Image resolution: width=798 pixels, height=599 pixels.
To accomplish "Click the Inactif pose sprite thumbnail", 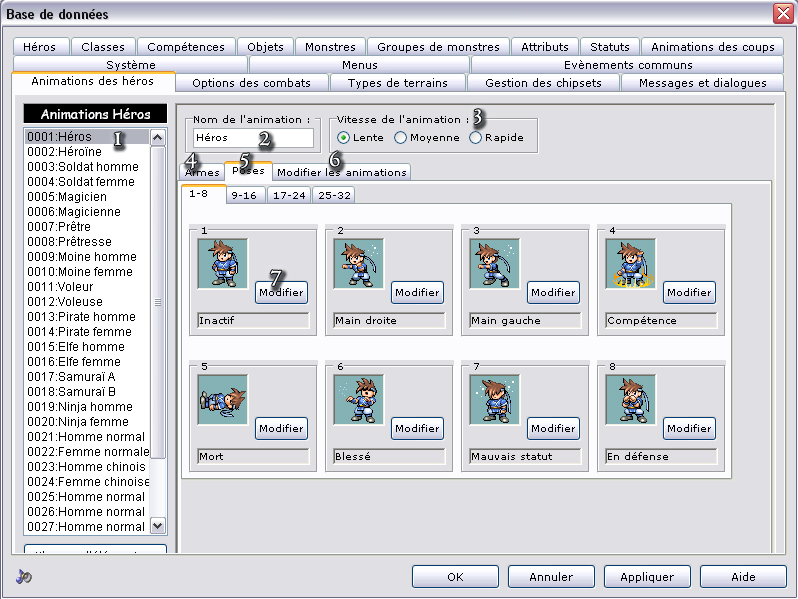I will (x=222, y=264).
